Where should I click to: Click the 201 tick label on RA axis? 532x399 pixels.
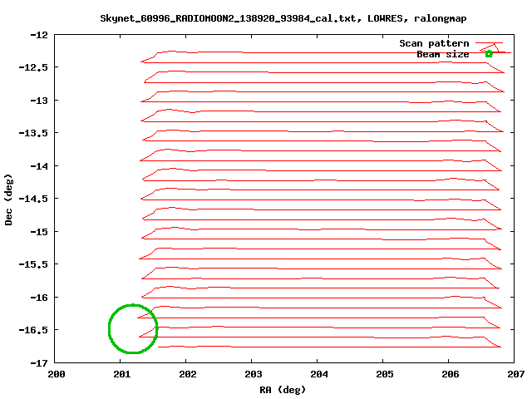click(121, 374)
